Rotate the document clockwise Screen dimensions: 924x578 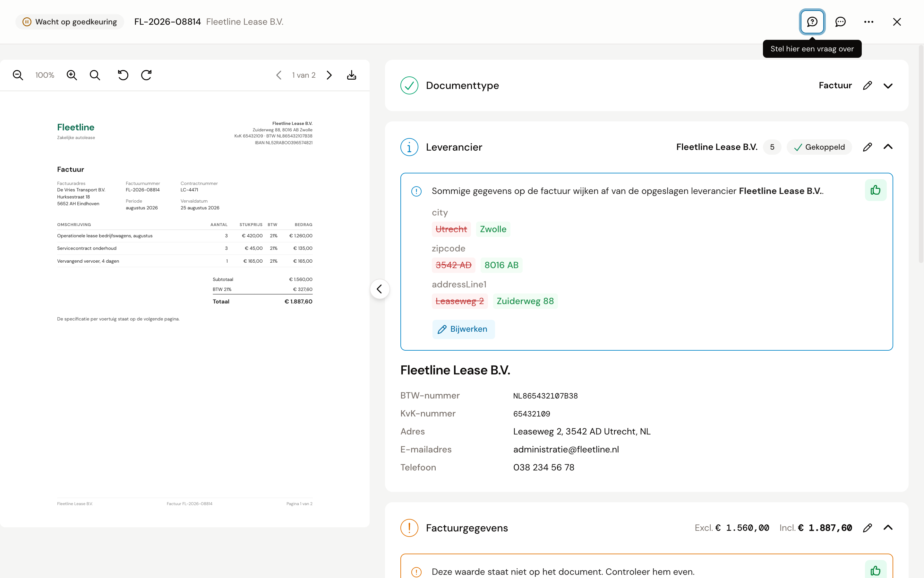147,75
